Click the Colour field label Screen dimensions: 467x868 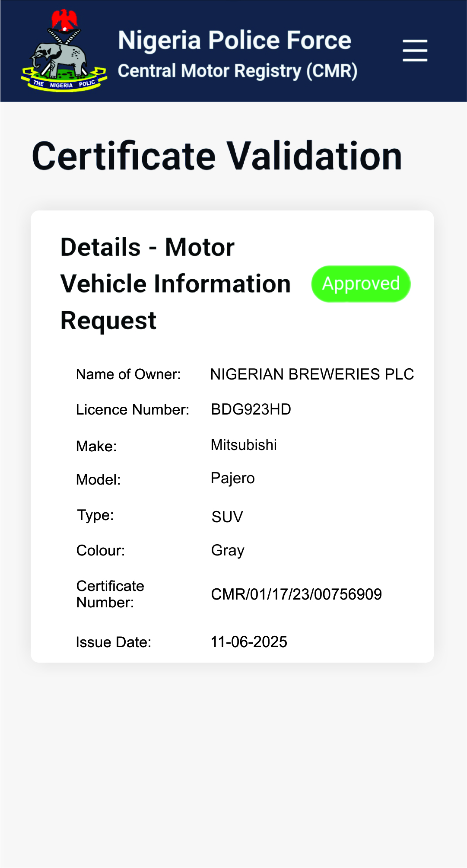[101, 551]
